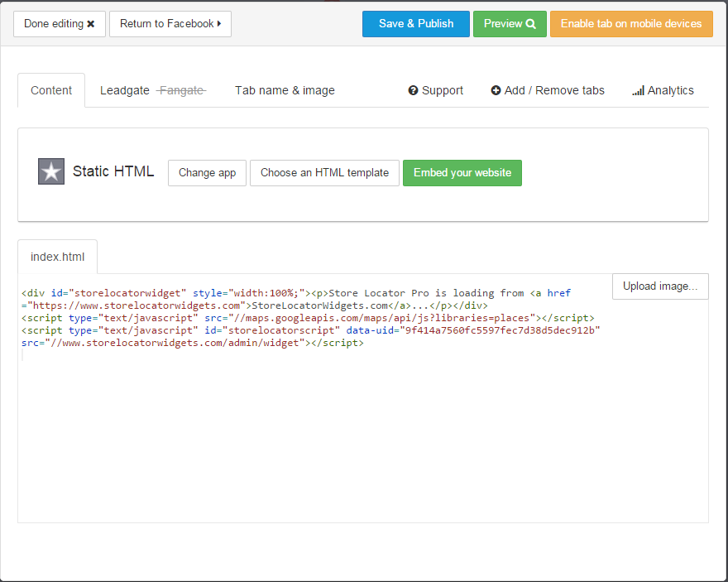Viewport: 728px width, 582px height.
Task: Click the arrow icon on Return to Facebook
Action: (x=219, y=24)
